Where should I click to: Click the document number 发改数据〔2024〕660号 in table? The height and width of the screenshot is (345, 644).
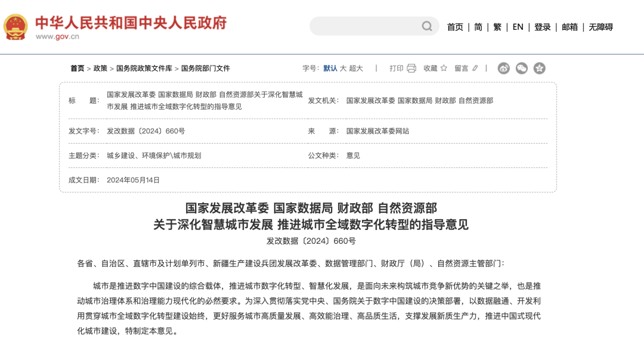click(x=146, y=131)
